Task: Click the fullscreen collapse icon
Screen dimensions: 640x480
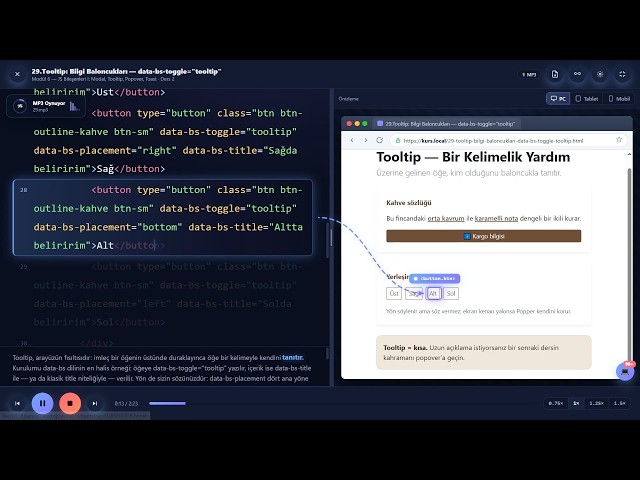Action: (622, 74)
